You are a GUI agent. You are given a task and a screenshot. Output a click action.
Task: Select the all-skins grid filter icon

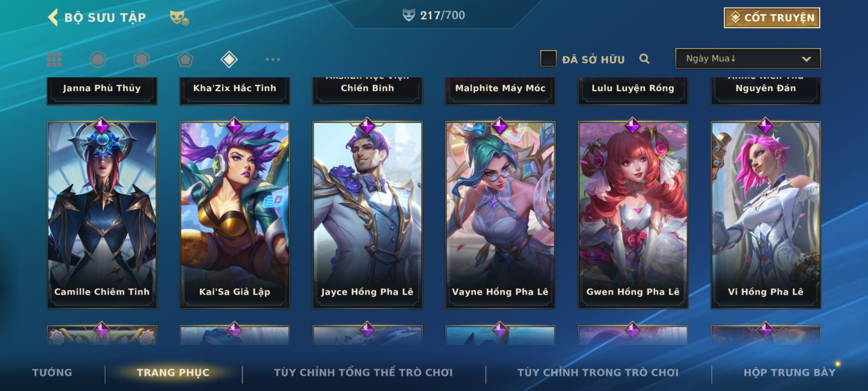pos(54,59)
